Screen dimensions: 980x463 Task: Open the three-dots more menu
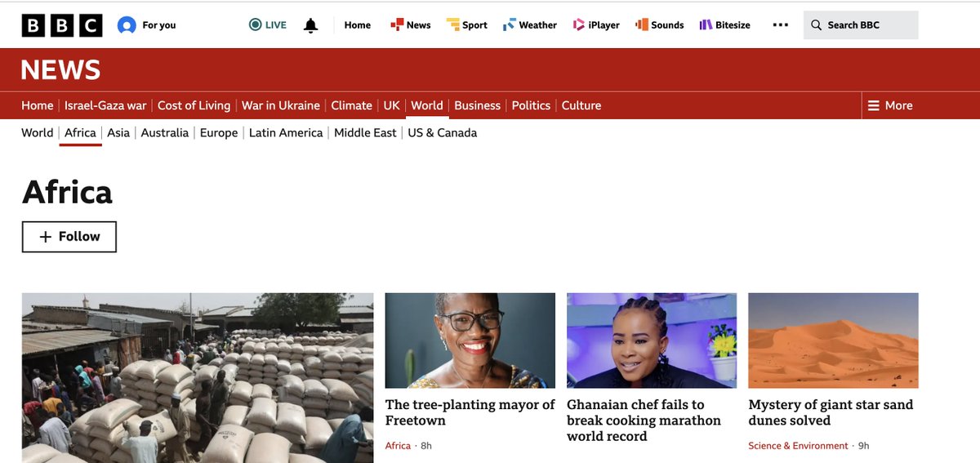click(781, 25)
